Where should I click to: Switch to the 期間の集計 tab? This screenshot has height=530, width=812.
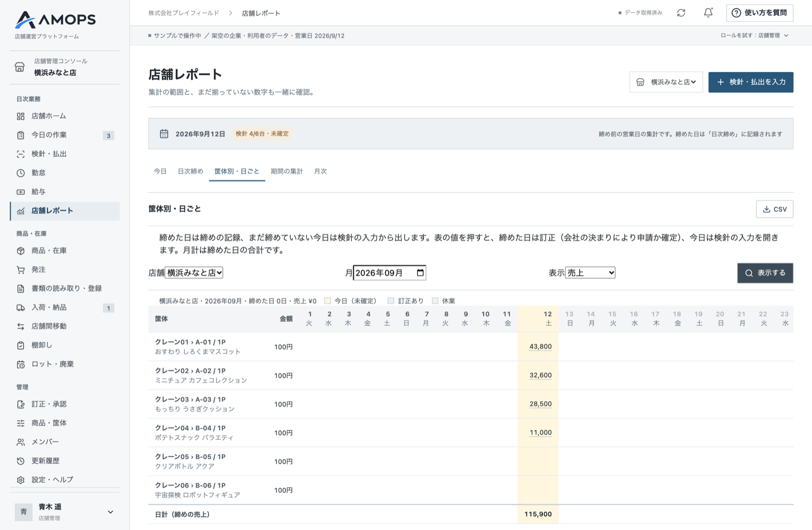[x=287, y=171]
